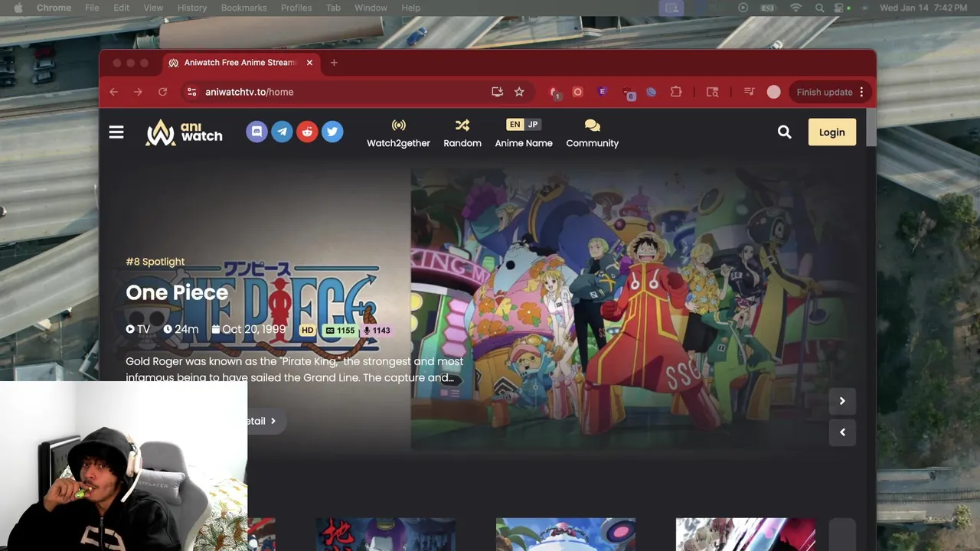Go to next spotlight slide
The image size is (980, 551).
point(842,401)
